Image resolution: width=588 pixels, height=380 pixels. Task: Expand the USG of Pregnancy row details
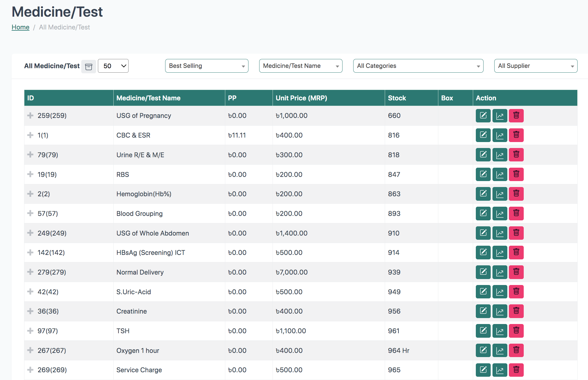point(30,116)
